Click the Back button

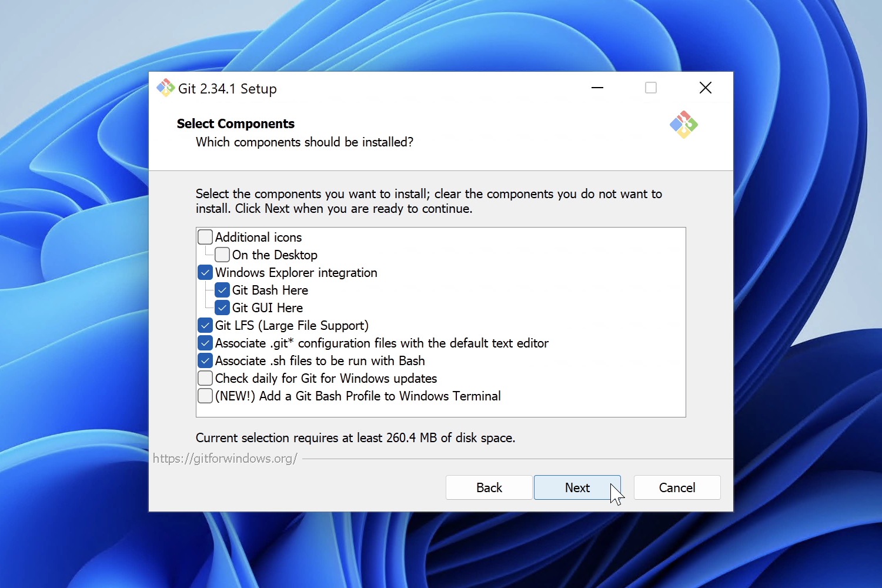pyautogui.click(x=488, y=487)
